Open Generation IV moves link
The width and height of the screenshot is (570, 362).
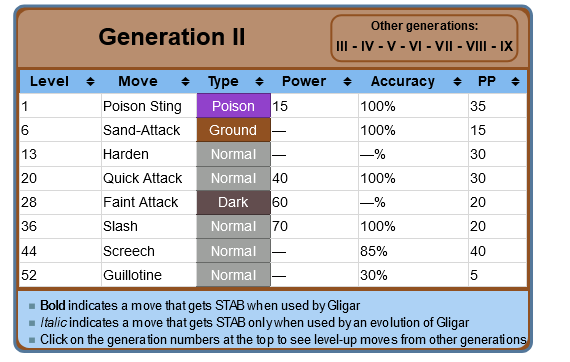coord(367,47)
